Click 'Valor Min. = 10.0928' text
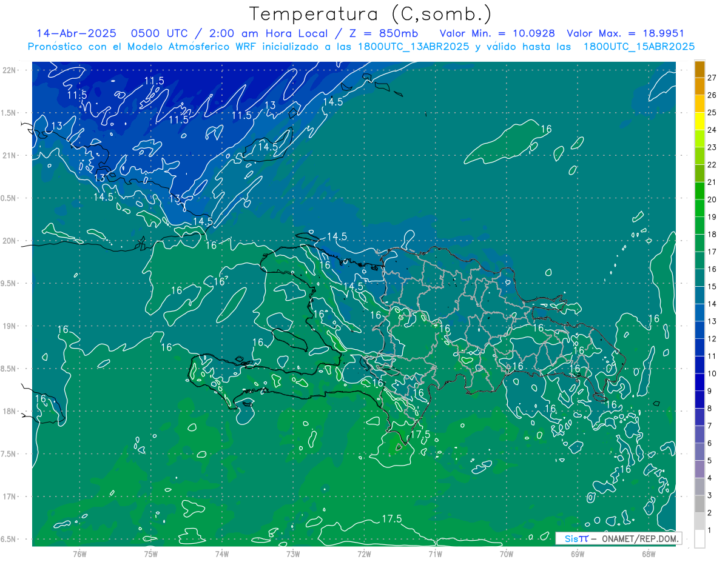 pyautogui.click(x=497, y=33)
